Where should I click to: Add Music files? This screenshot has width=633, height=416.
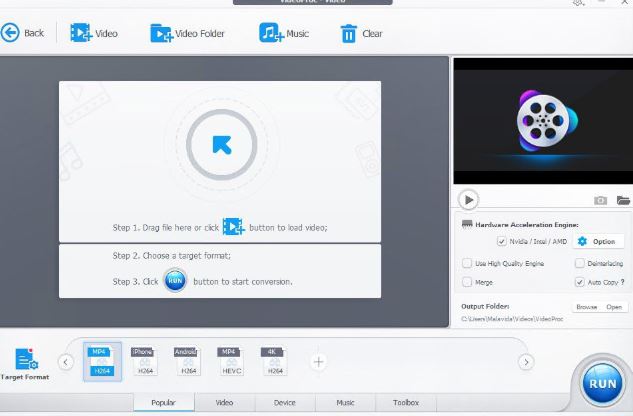click(x=284, y=33)
